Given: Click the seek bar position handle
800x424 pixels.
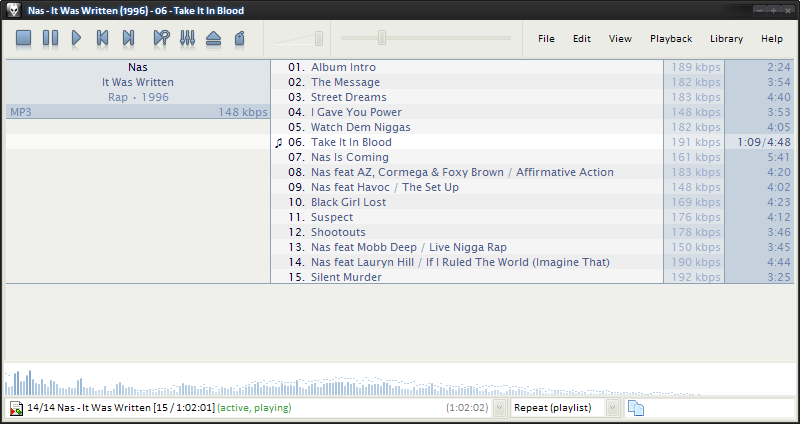Looking at the screenshot, I should (382, 38).
